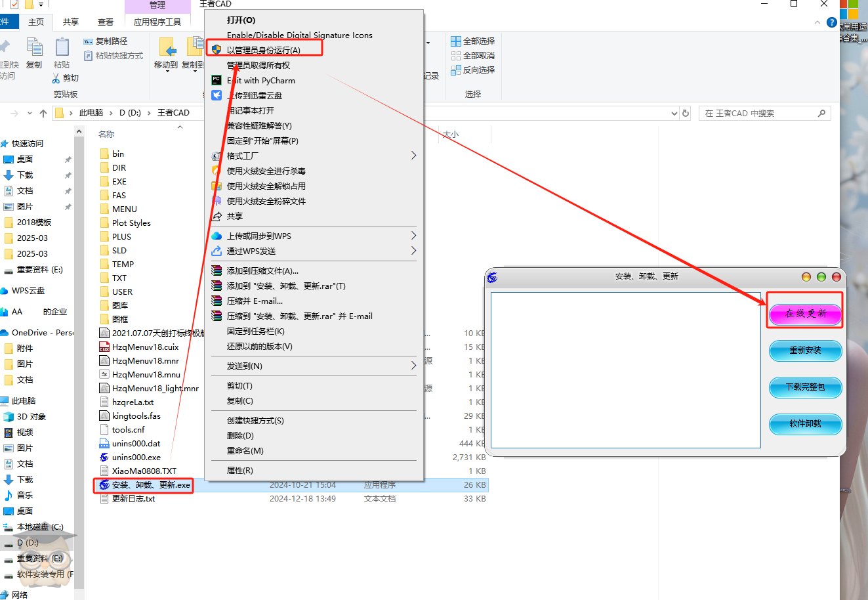Screen dimensions: 868x600
Task: Click the WinRAR icon beside 添加到压缩文件(A)...
Action: 217,270
